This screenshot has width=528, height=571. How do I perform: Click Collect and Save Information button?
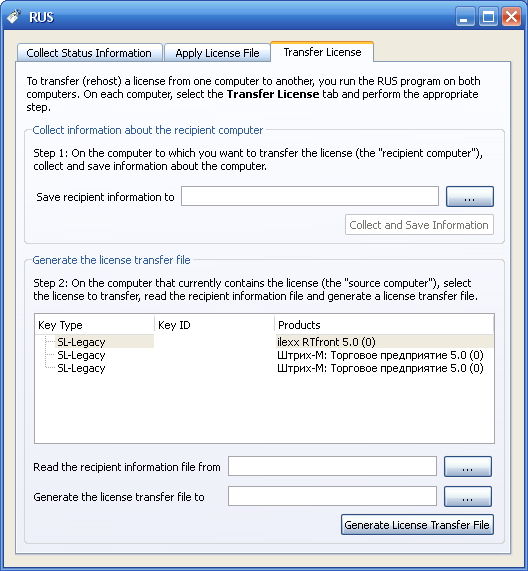point(419,225)
